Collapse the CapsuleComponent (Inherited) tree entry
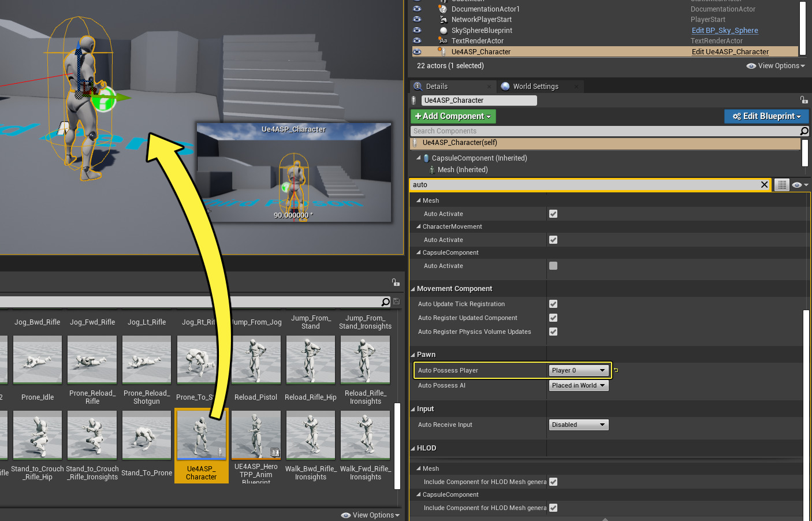This screenshot has width=812, height=521. [x=419, y=158]
